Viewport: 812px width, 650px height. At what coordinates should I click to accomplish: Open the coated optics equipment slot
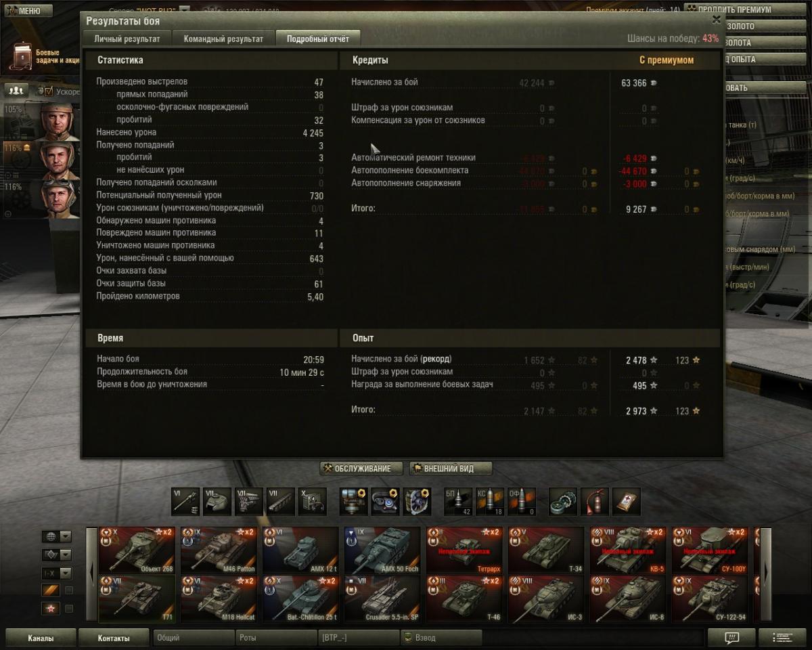point(386,502)
